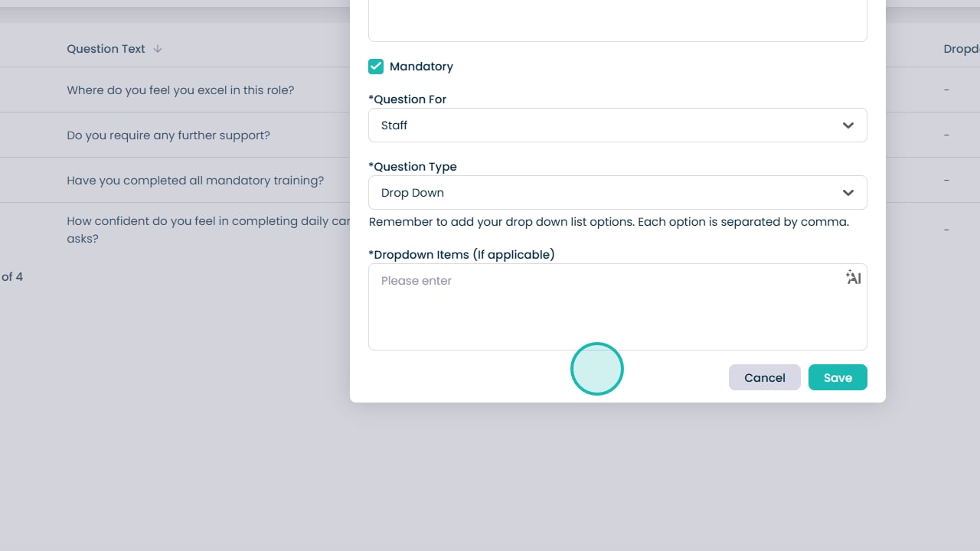Click the chevron arrow in Question Type field

click(848, 193)
